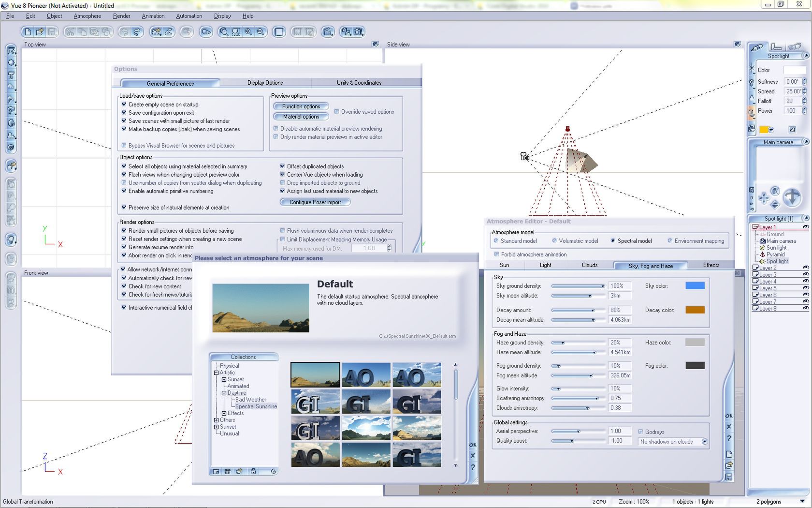Click the Configure Poser import button

pyautogui.click(x=315, y=202)
